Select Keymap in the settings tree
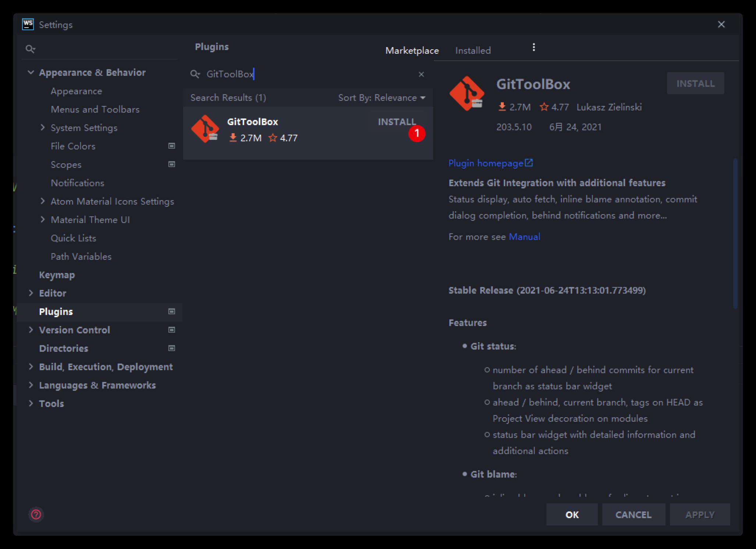 click(x=57, y=275)
